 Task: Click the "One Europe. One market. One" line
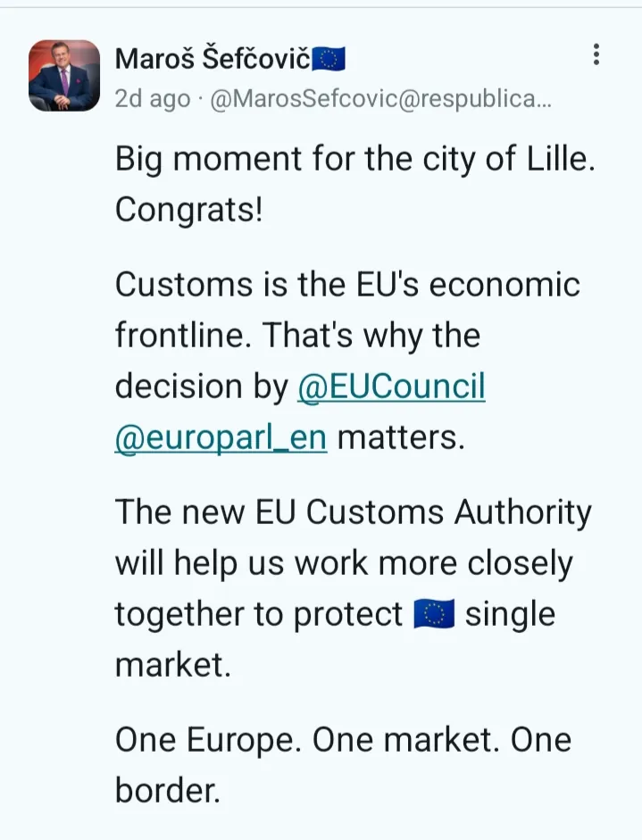(x=343, y=740)
